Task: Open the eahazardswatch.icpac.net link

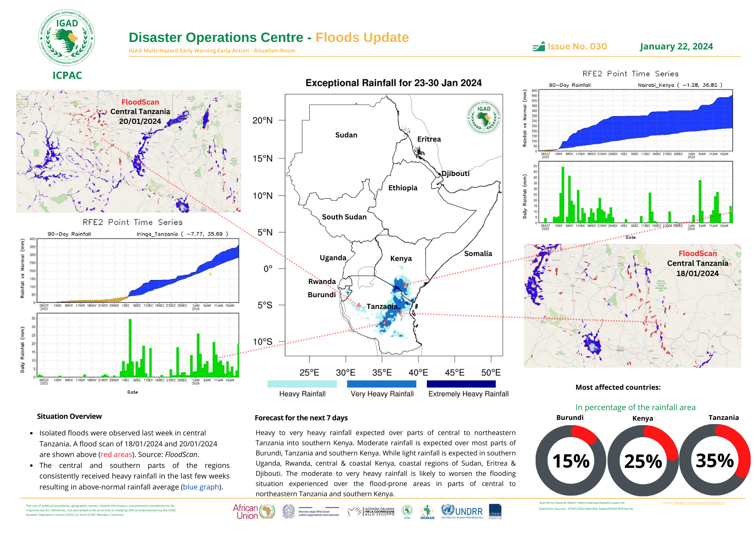Action: [601, 503]
